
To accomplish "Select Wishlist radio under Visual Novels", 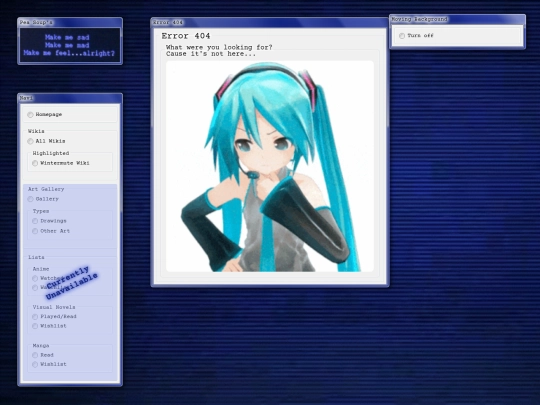I will [35, 326].
